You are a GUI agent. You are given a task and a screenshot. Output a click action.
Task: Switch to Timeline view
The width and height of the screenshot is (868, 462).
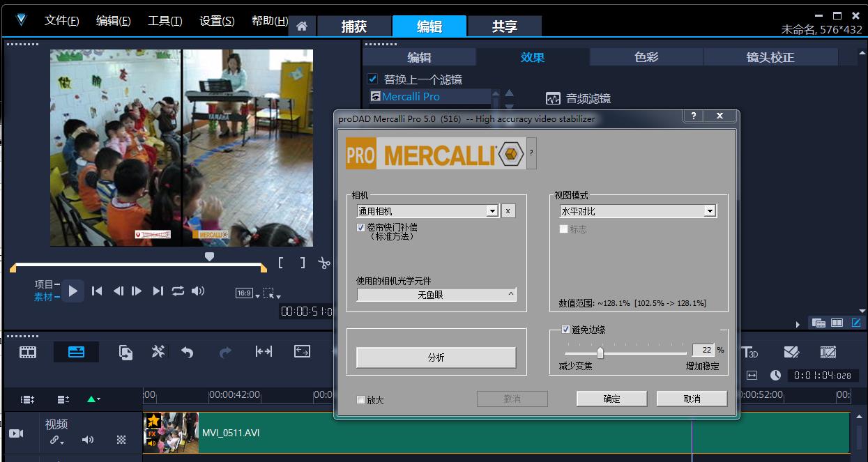click(76, 352)
